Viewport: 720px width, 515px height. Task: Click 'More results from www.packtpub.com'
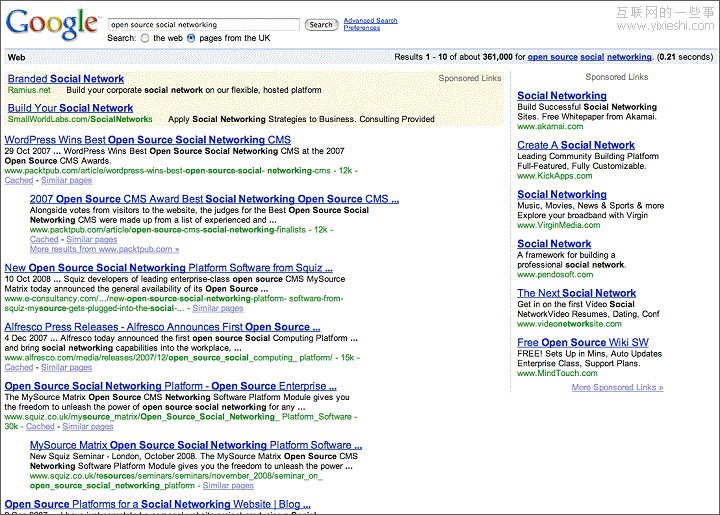point(104,249)
